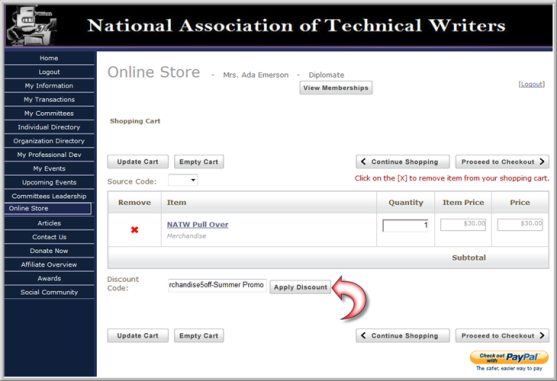Viewport: 557px width, 381px height.
Task: Click the PayPal checkout button
Action: tap(509, 357)
